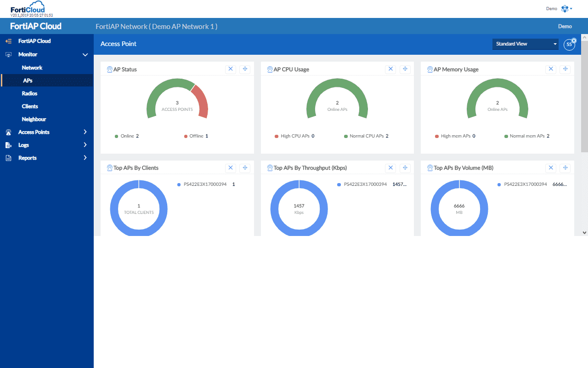Click the blue Top APs By Throughput donut ring
Screen dimensions: 588x368
pyautogui.click(x=273, y=209)
